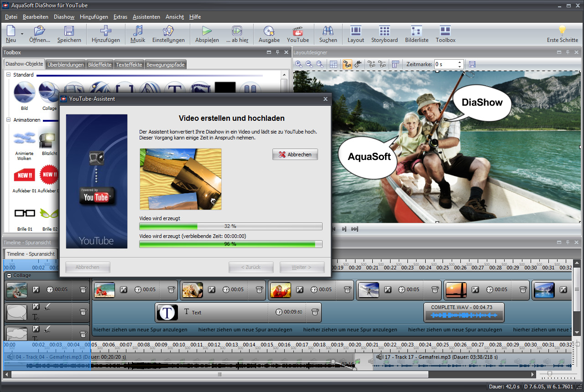
Task: Select the Aufkleber 01 sticker
Action: pos(24,180)
